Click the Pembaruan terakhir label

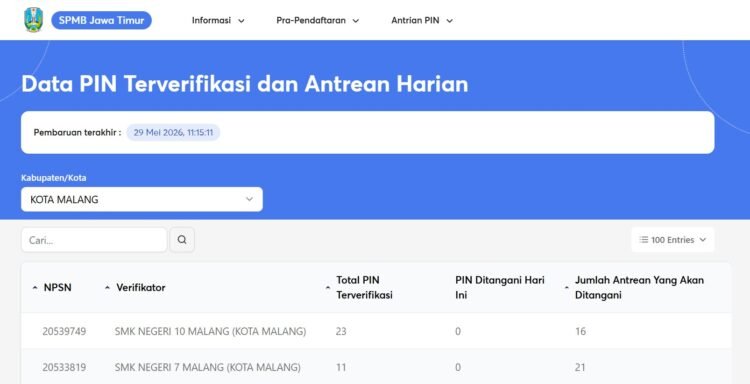[x=77, y=132]
